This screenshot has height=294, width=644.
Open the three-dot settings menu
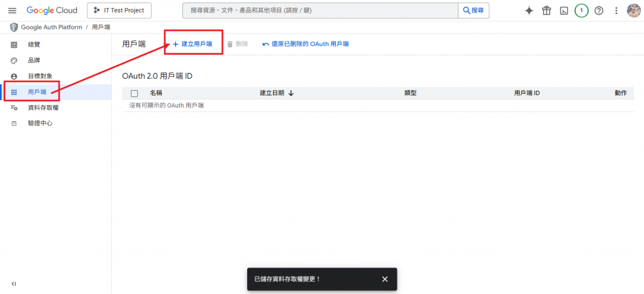(x=616, y=11)
